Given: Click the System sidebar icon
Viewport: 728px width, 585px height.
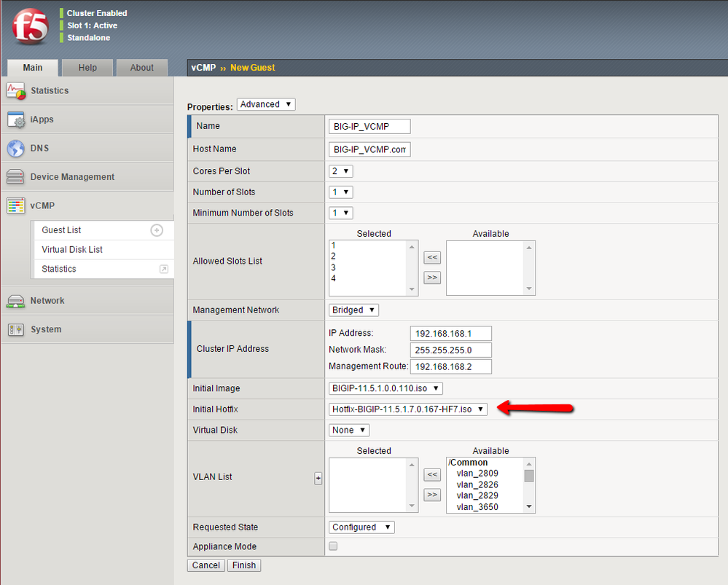Looking at the screenshot, I should click(16, 330).
